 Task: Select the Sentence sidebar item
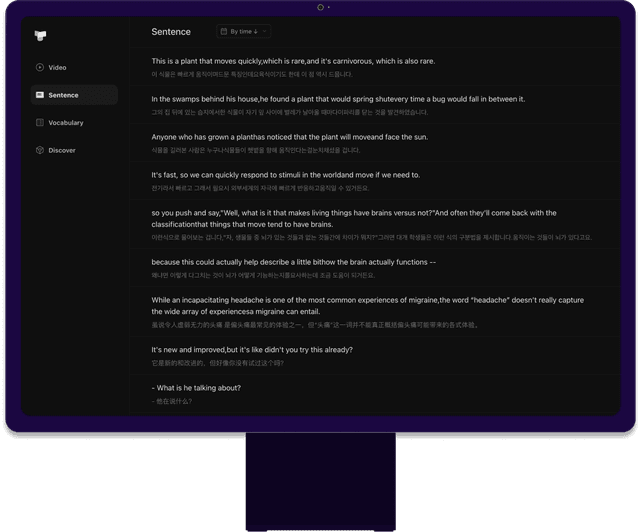pyautogui.click(x=63, y=95)
